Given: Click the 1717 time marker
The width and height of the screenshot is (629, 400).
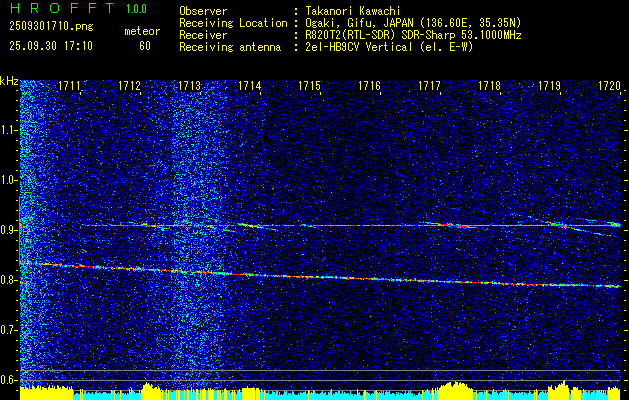Looking at the screenshot, I should pos(430,86).
